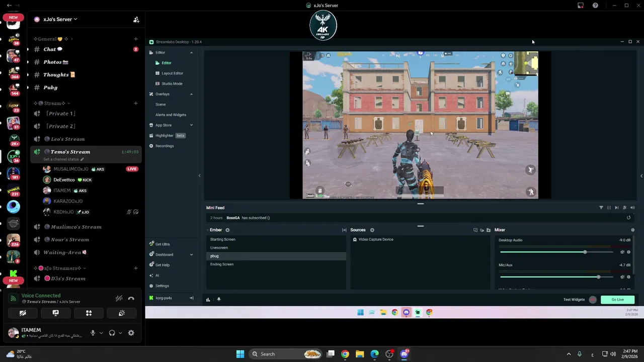Open Desktop Audio source settings gear
Viewport: 644px width, 362px height.
pos(628,252)
